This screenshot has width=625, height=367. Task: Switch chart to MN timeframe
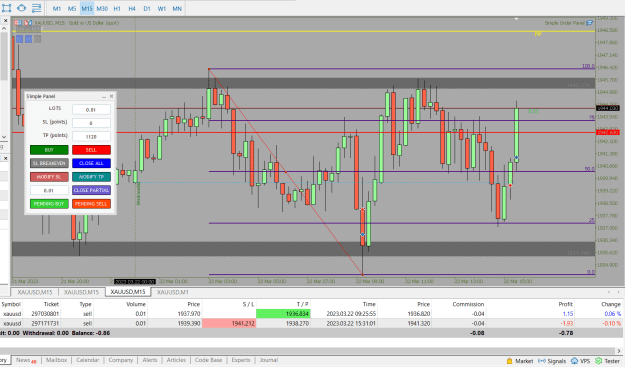(x=177, y=8)
